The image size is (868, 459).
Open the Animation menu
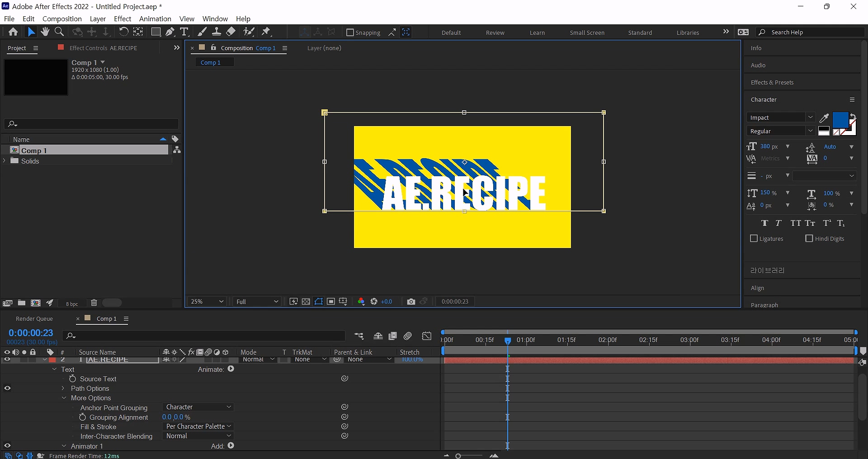155,19
